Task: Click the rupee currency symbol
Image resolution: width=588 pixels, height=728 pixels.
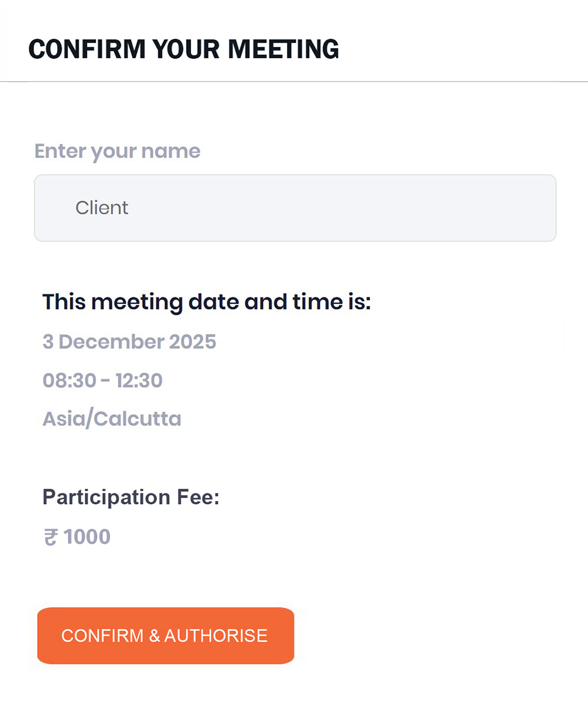Action: (51, 537)
